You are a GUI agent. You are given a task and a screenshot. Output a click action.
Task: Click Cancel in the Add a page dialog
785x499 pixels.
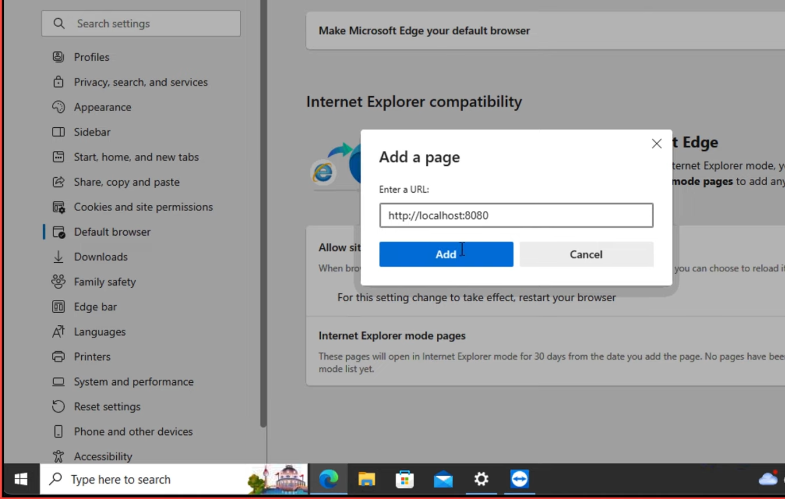tap(586, 254)
